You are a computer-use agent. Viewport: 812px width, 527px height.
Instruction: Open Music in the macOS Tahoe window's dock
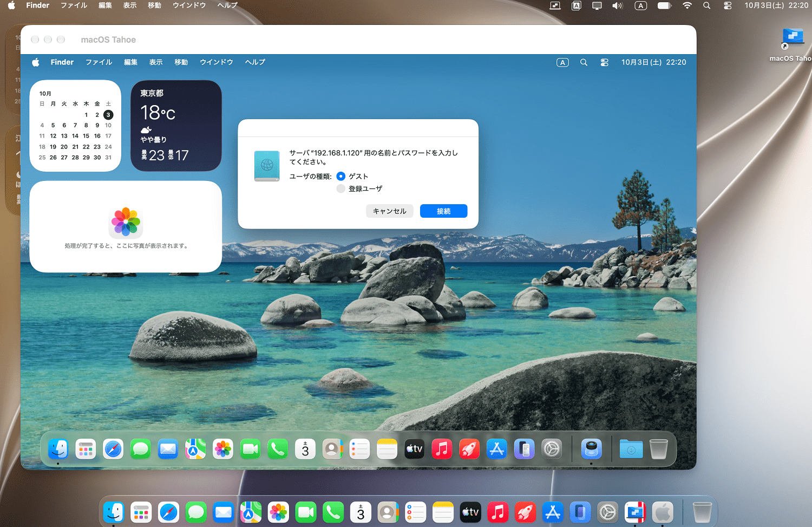pos(442,449)
